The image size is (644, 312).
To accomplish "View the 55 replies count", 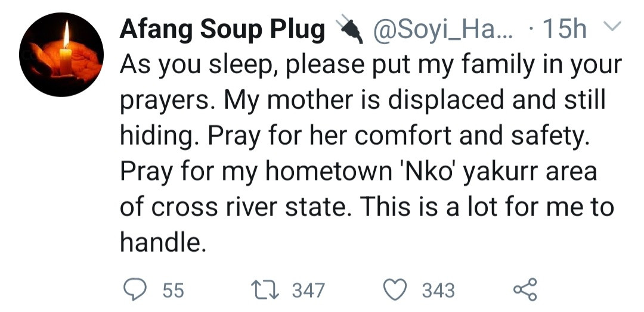I will [172, 291].
